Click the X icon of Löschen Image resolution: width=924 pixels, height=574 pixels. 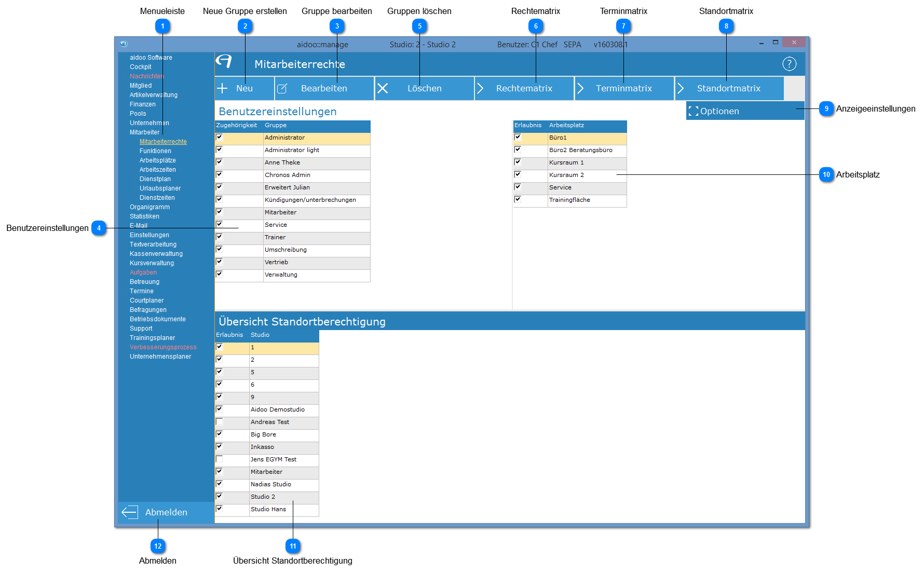click(x=383, y=88)
